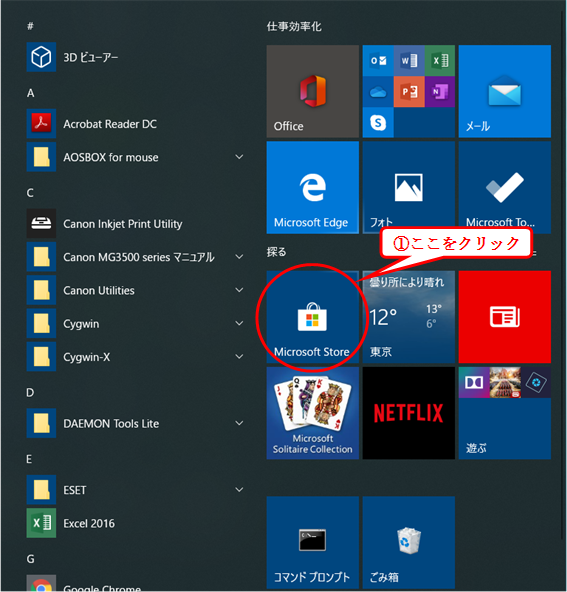Viewport: 567px width, 592px height.
Task: Open PowerPoint in the Office group tile
Action: [409, 92]
